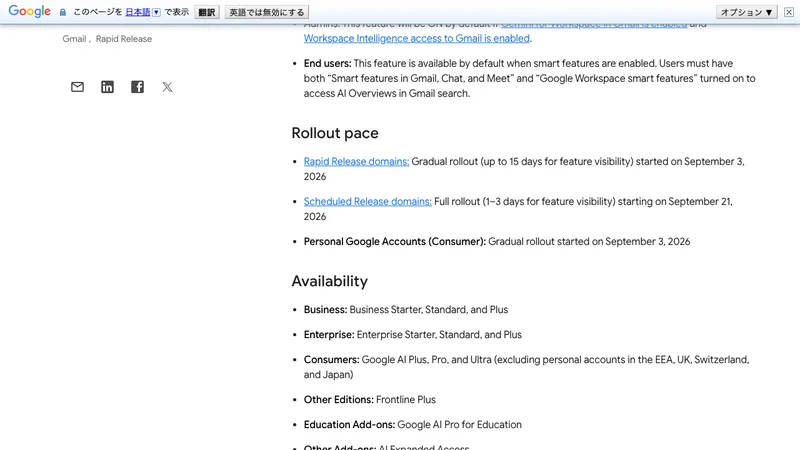Screen dimensions: 800x450
Task: Close the Google translate bar
Action: (789, 12)
